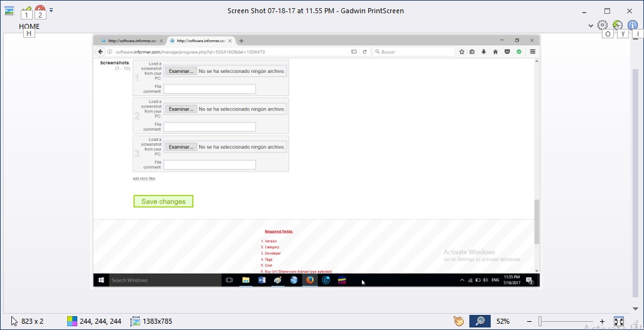The width and height of the screenshot is (644, 330).
Task: Click the new tab plus in captured Firefox
Action: pos(241,41)
